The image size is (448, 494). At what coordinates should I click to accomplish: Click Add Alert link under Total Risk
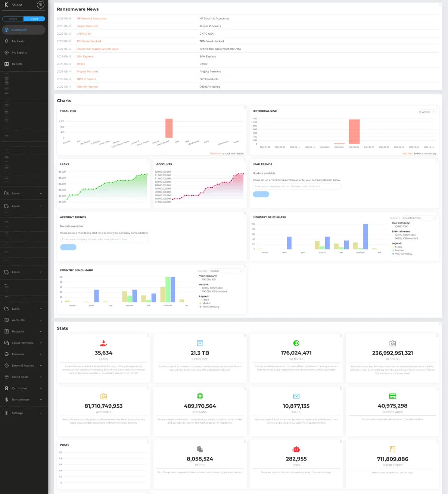click(215, 154)
